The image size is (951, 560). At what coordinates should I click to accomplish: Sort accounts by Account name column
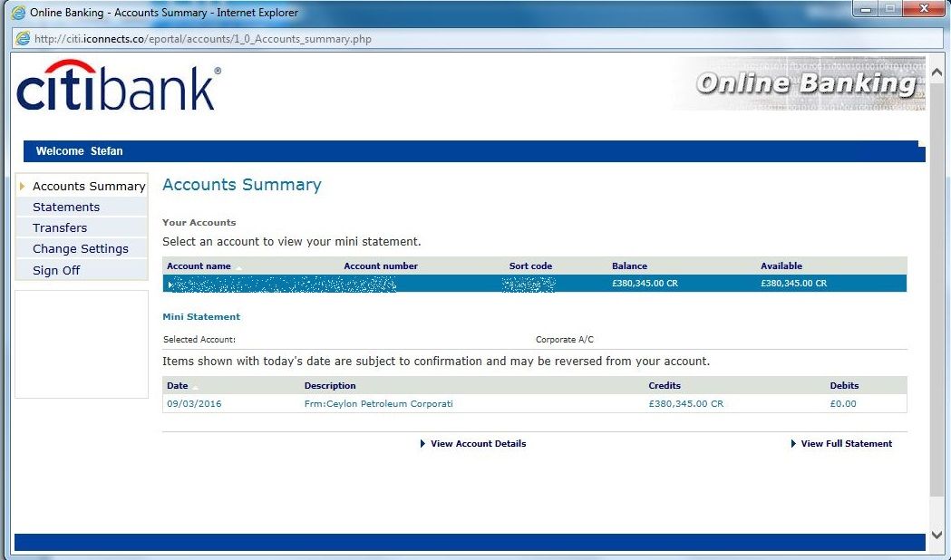199,266
